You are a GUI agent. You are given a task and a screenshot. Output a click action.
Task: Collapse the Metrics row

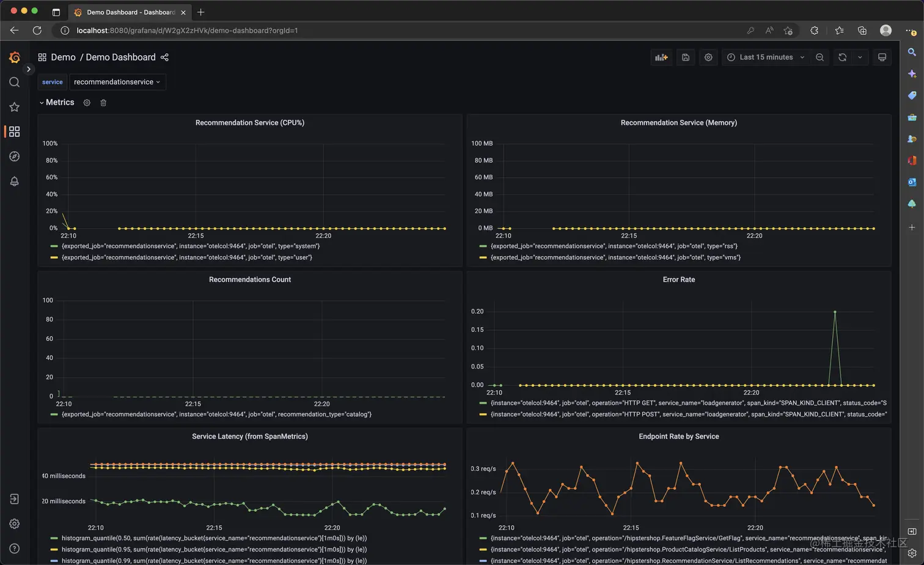coord(42,103)
